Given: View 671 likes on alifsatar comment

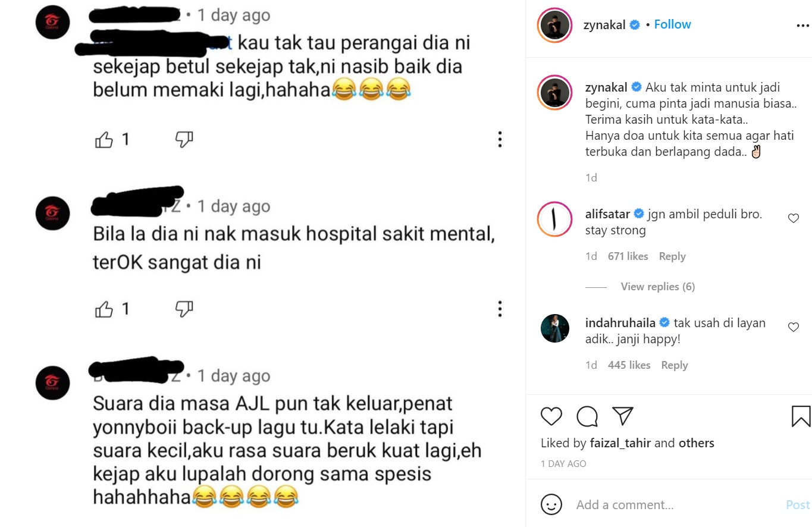Looking at the screenshot, I should click(x=628, y=256).
